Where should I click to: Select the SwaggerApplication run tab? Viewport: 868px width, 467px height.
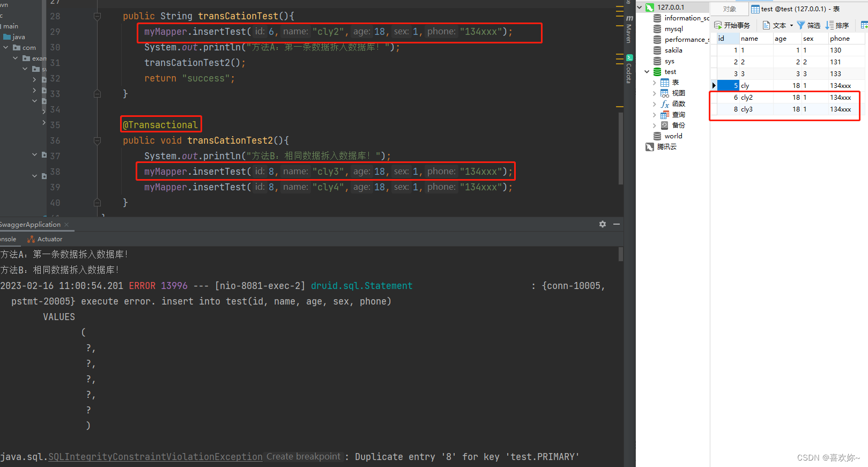tap(30, 225)
